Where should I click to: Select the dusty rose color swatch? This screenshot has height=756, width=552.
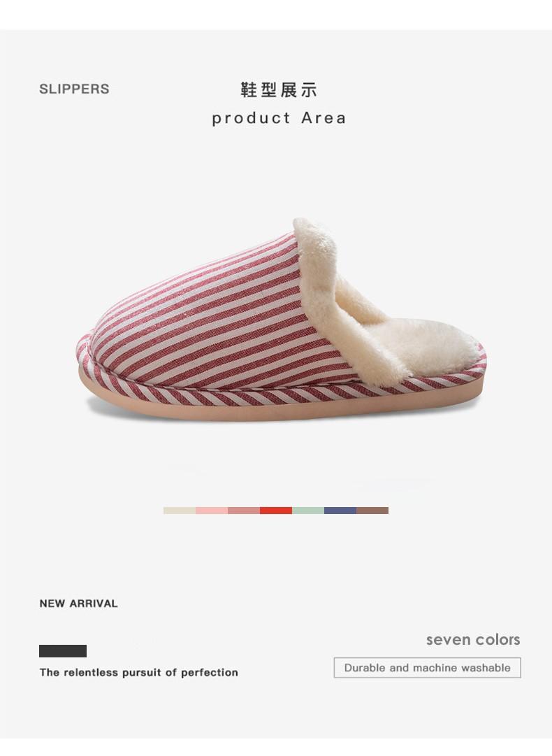coord(244,511)
